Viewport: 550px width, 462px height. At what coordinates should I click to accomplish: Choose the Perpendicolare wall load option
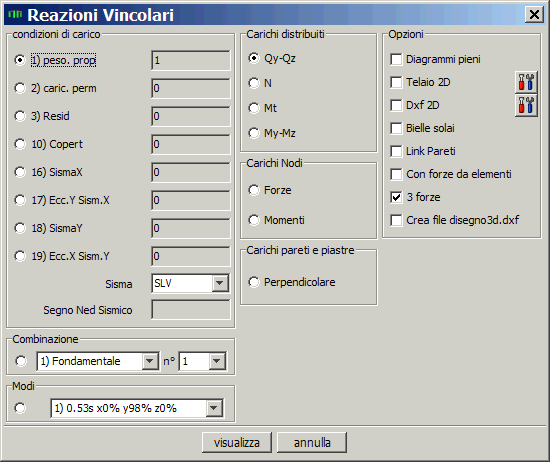tap(254, 282)
